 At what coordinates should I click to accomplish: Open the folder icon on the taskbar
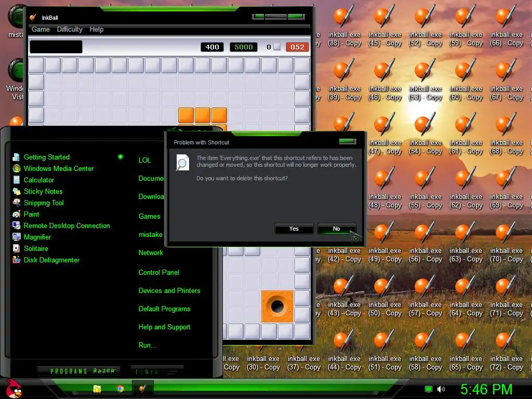tap(97, 389)
